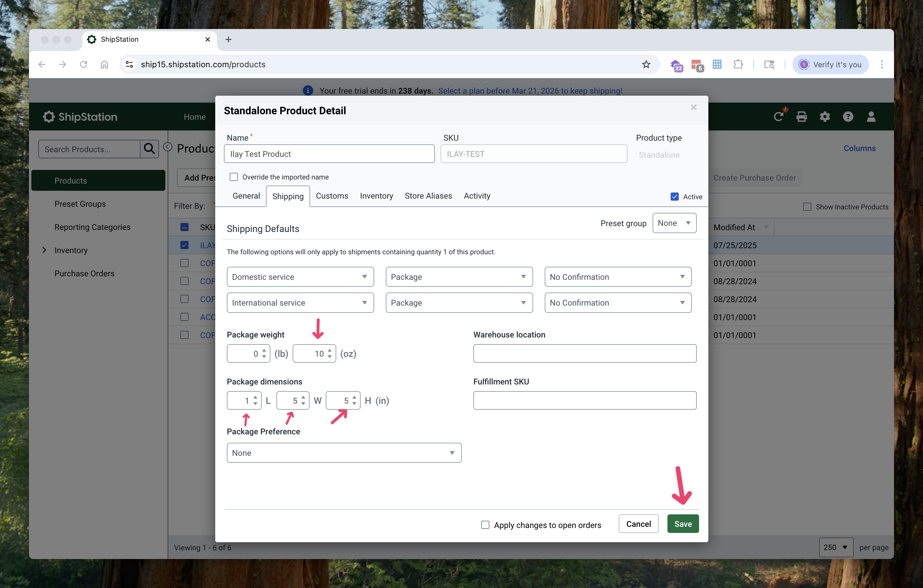Image resolution: width=923 pixels, height=588 pixels.
Task: Click the help question mark icon
Action: pyautogui.click(x=848, y=117)
